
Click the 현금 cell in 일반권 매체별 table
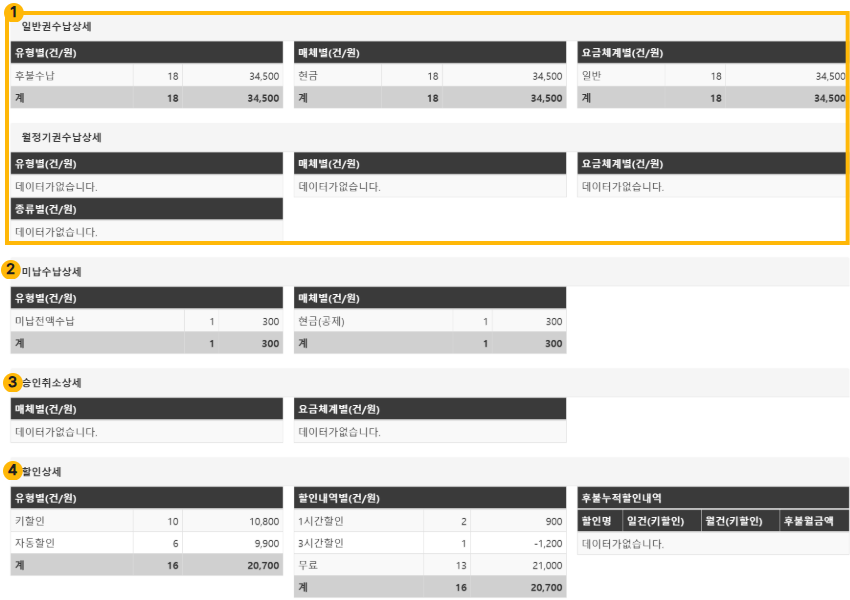click(308, 76)
